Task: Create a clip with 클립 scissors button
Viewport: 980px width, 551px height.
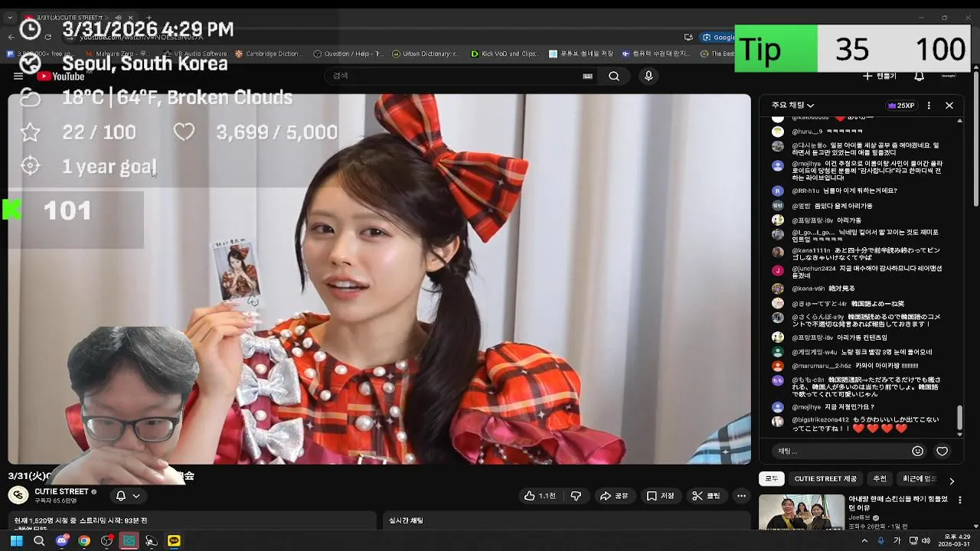Action: (706, 496)
